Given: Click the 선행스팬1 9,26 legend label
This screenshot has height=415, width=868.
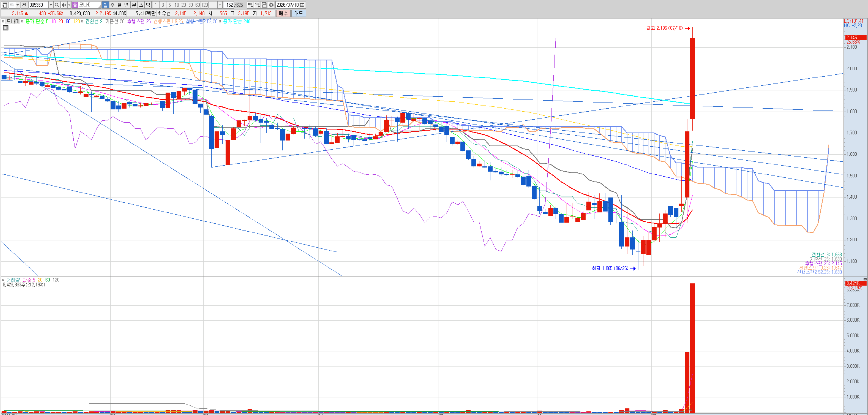Looking at the screenshot, I should [168, 21].
